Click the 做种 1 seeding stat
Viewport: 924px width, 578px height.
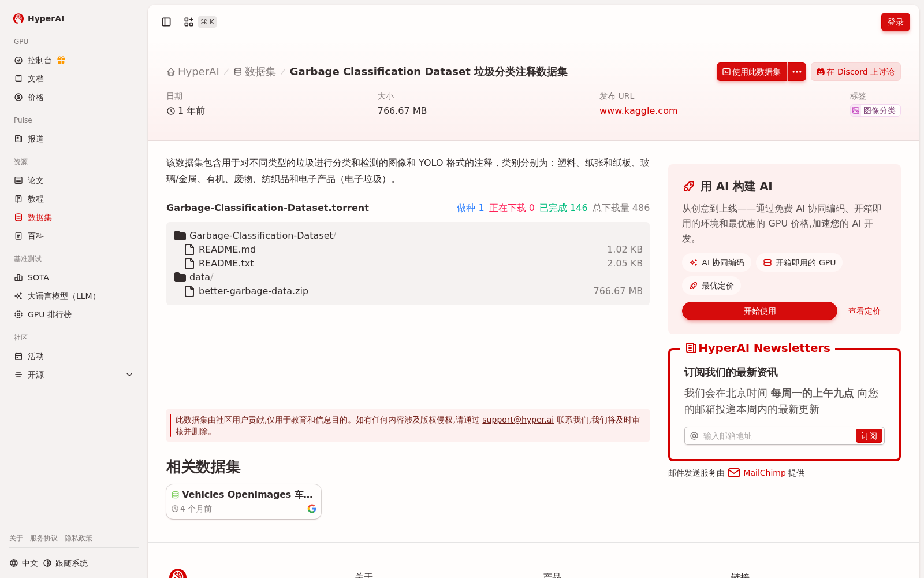point(470,208)
